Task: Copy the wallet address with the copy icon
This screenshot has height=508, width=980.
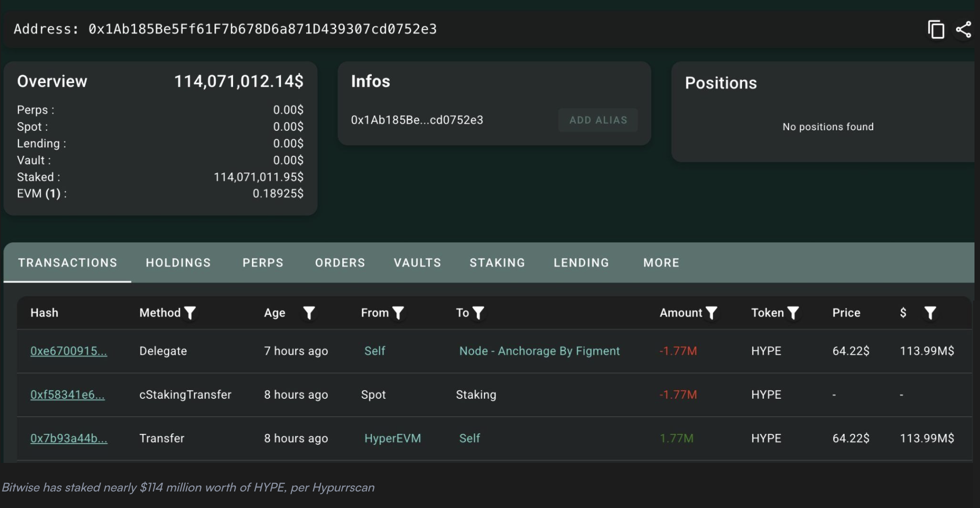Action: pos(935,30)
